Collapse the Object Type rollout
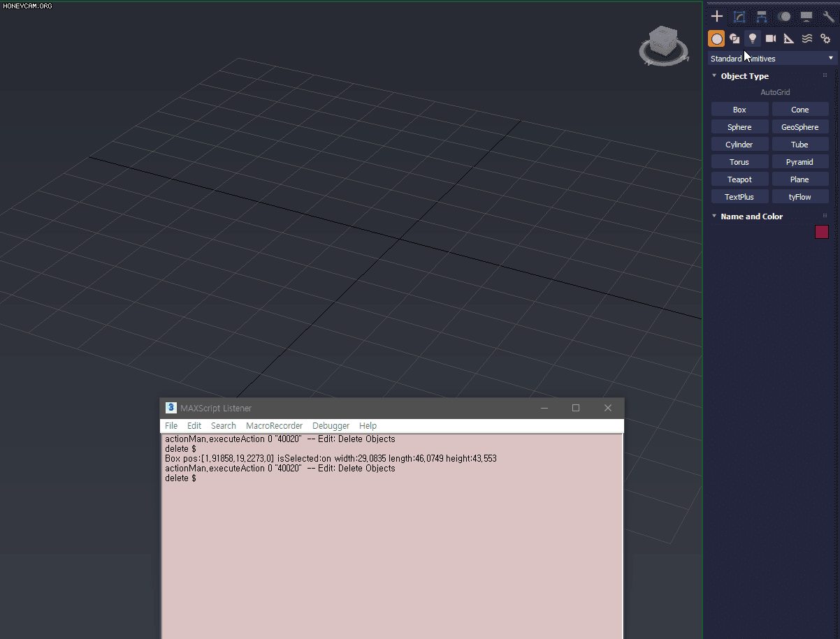Screen dimensions: 840x639 714,75
